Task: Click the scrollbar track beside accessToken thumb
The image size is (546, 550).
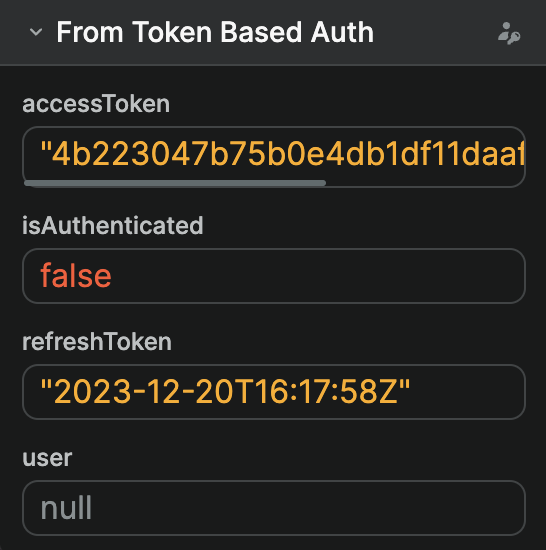Action: click(x=424, y=183)
